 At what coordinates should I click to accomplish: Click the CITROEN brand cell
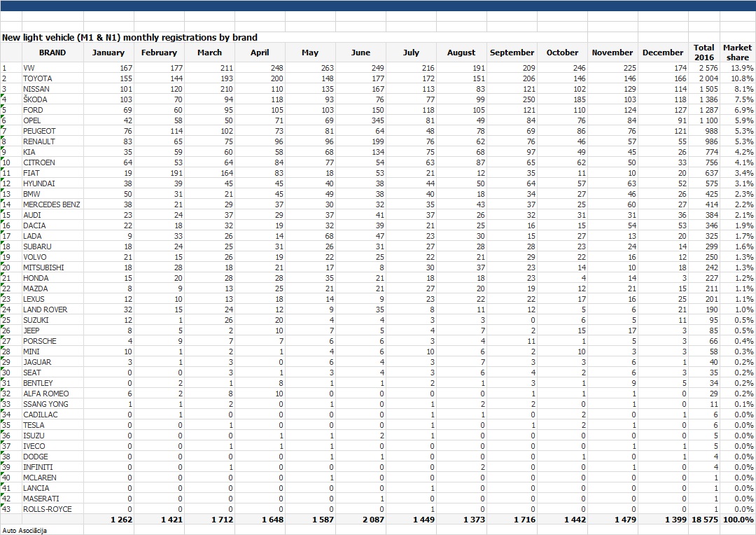52,162
